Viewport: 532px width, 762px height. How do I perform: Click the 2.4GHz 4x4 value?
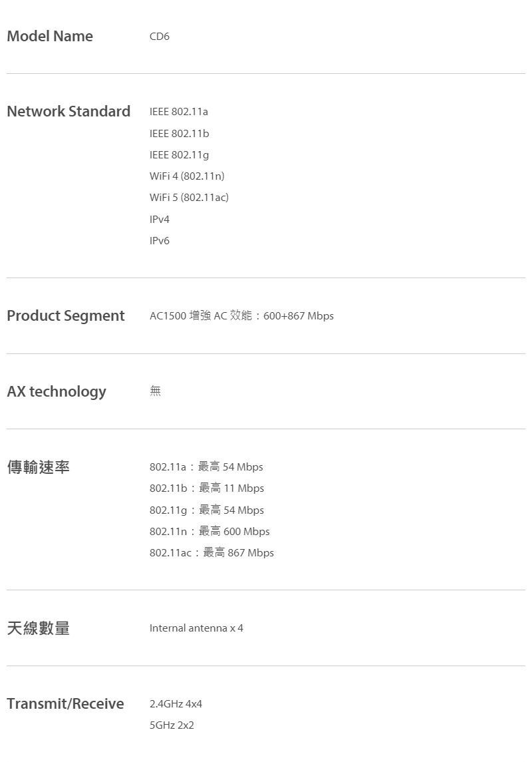[x=176, y=703]
